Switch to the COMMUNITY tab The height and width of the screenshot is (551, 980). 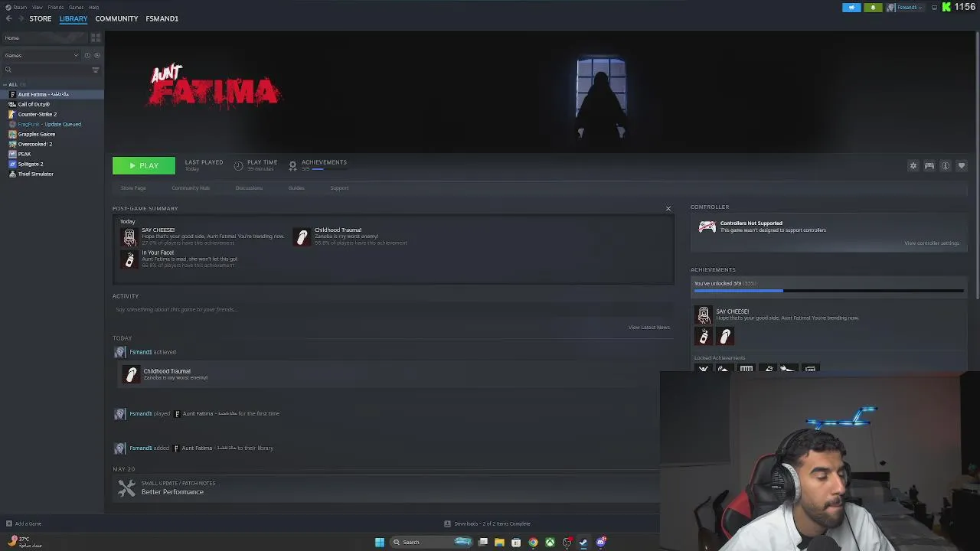[x=116, y=18]
